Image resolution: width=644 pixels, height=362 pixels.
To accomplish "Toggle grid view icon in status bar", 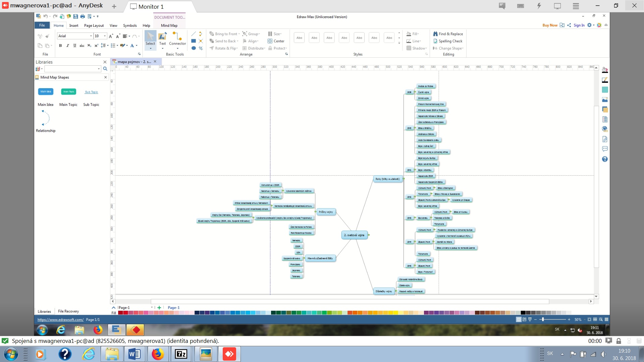I will 606,319.
